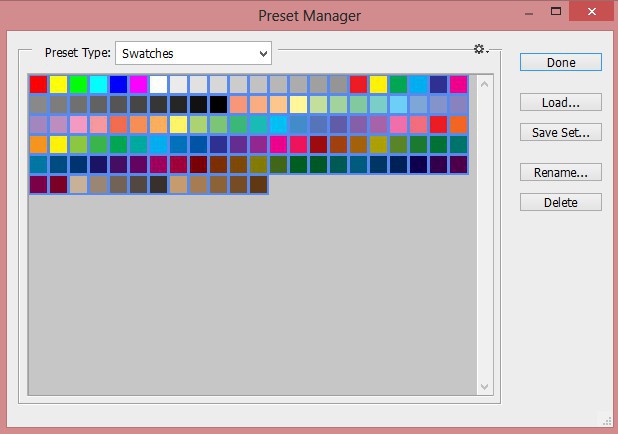Select the maroon swatch starting the bottom row

click(x=38, y=184)
